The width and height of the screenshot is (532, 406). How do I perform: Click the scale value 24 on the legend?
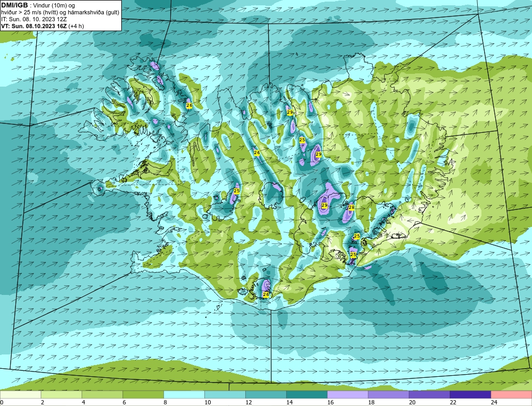(x=494, y=403)
